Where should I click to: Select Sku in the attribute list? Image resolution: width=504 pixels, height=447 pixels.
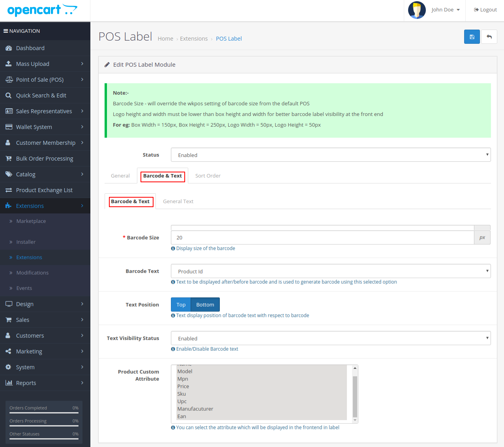262,394
